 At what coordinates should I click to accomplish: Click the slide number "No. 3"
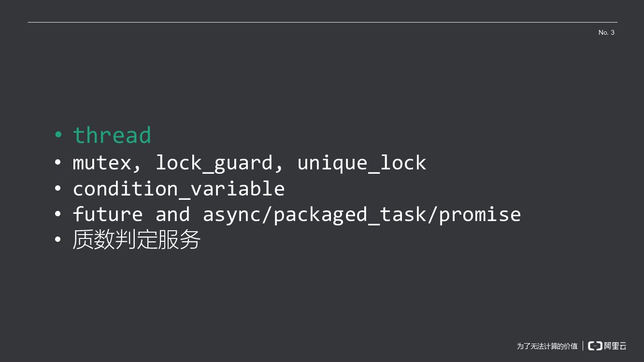pos(606,32)
